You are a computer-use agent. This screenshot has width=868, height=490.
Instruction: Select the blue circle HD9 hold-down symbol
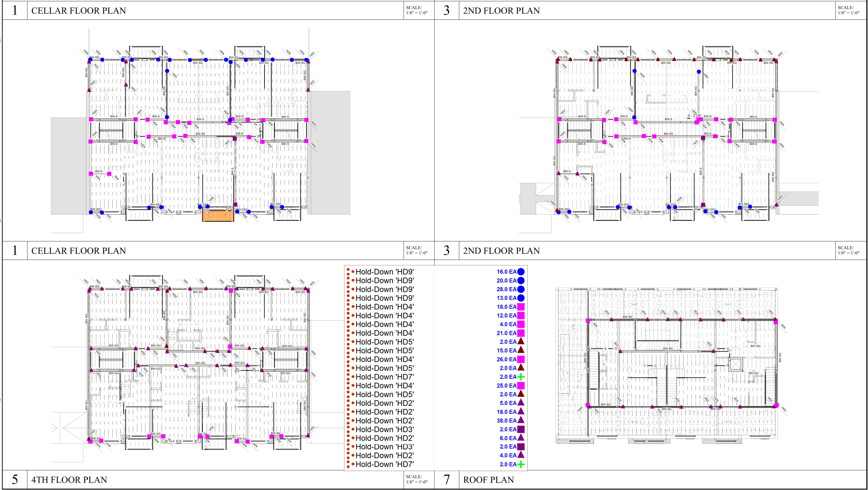(x=521, y=271)
